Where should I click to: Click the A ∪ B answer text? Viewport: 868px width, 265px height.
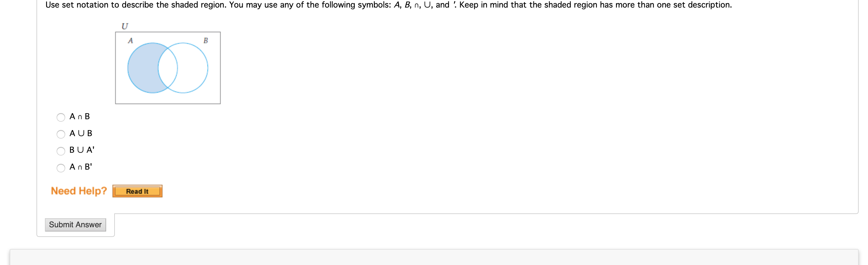point(80,133)
